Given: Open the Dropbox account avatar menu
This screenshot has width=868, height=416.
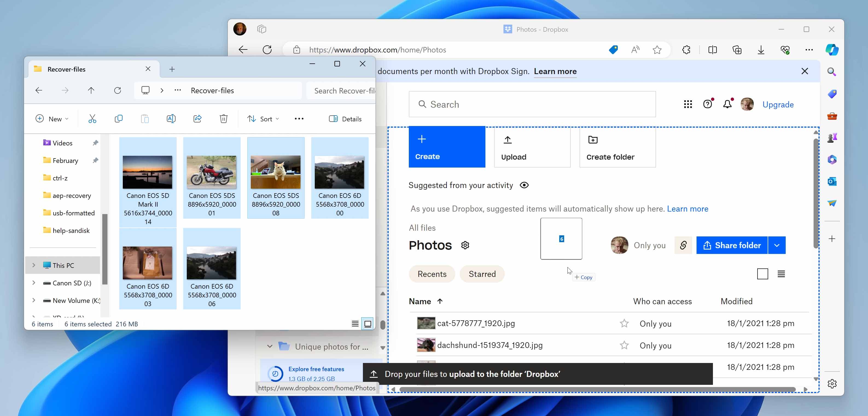Looking at the screenshot, I should click(747, 104).
